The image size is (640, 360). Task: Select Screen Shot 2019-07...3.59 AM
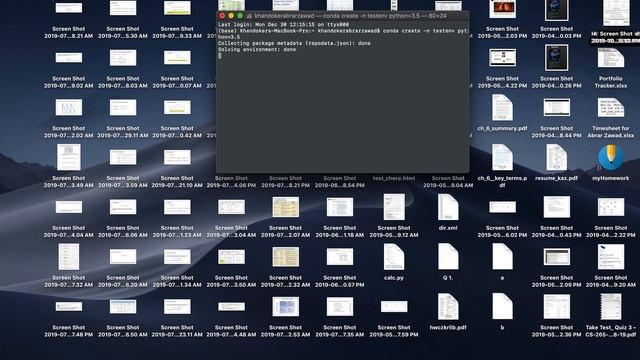click(123, 158)
